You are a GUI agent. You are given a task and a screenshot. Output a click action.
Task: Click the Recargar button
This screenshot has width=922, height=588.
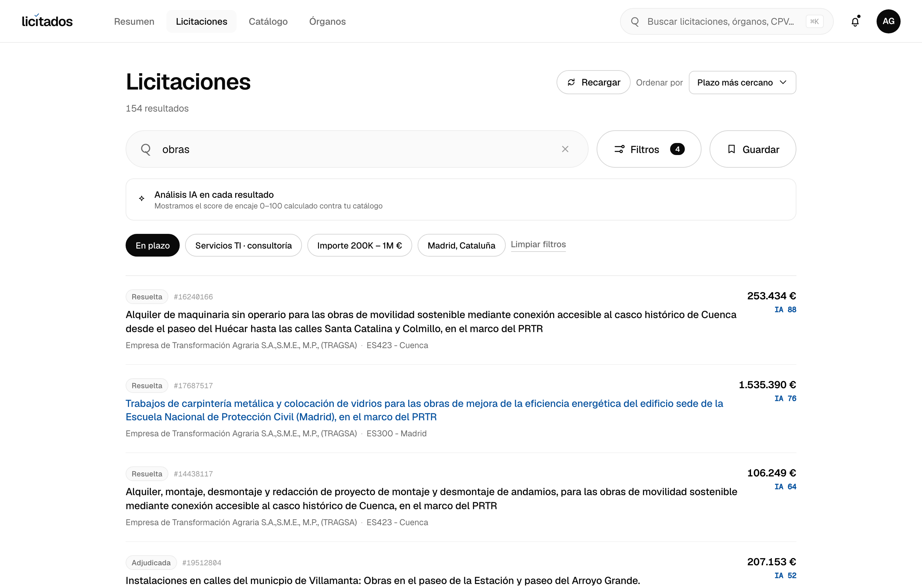tap(594, 82)
